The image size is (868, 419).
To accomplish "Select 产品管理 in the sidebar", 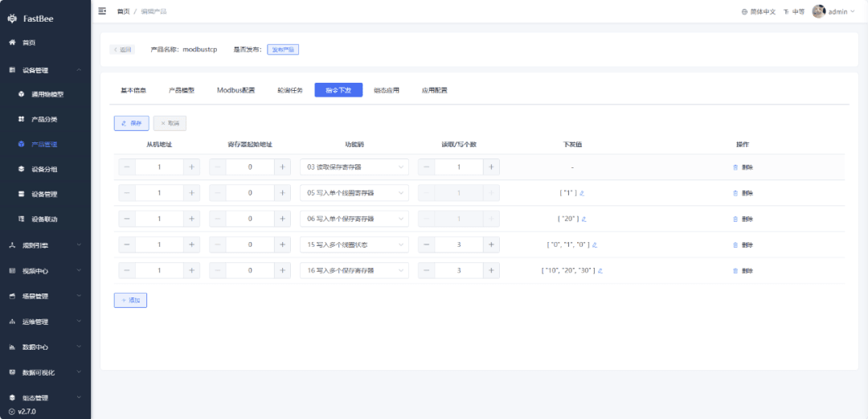I will [44, 144].
